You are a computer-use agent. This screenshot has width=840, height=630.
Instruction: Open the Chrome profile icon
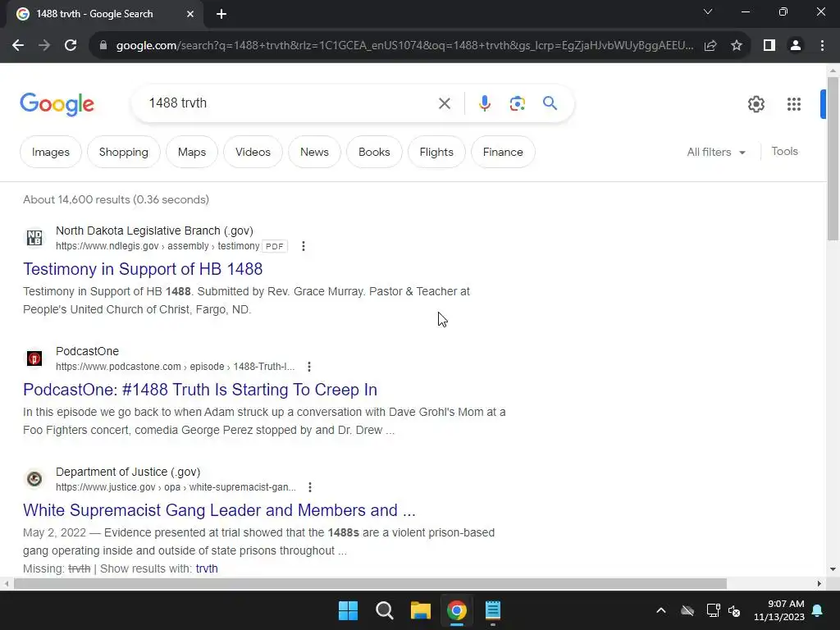(796, 46)
